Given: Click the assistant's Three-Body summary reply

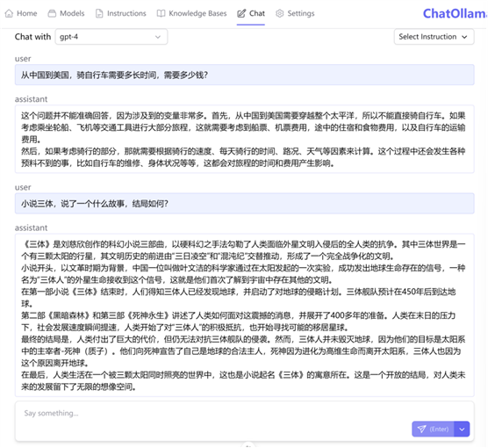Looking at the screenshot, I should point(244,315).
